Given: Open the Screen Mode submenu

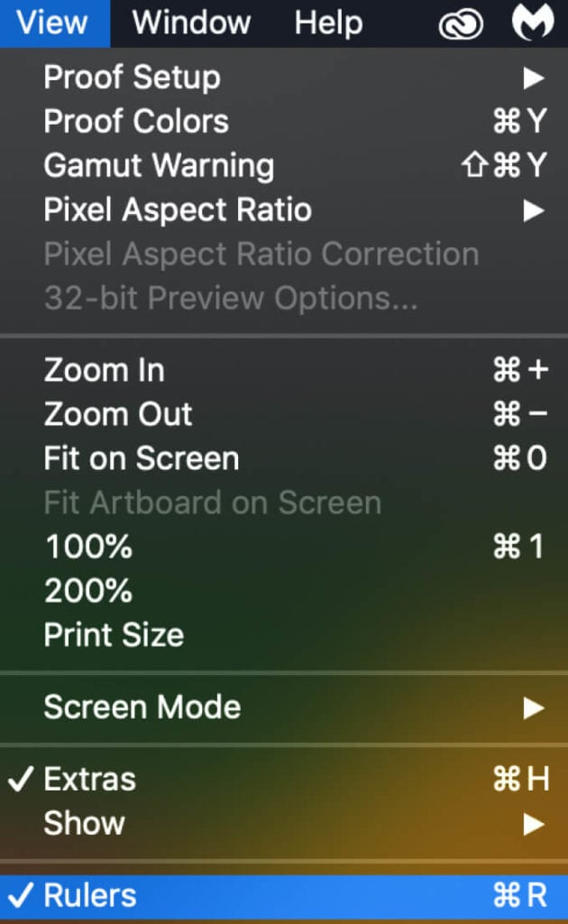Looking at the screenshot, I should 142,707.
